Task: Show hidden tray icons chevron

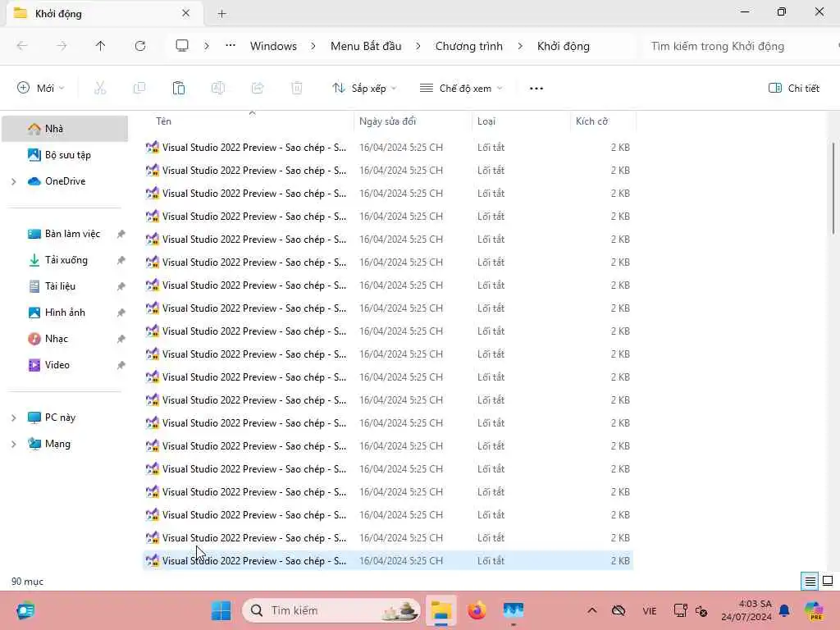Action: [592, 610]
